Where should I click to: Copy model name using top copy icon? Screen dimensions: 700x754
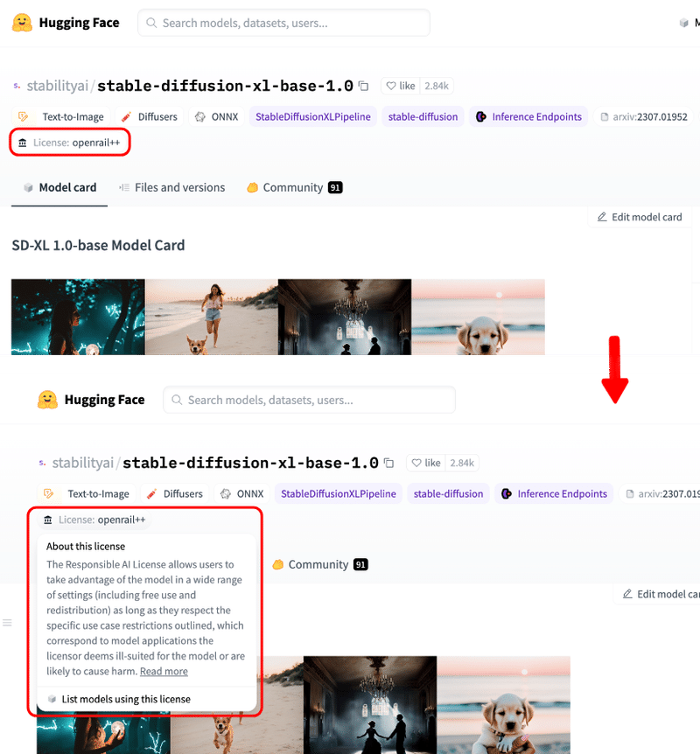pos(364,86)
